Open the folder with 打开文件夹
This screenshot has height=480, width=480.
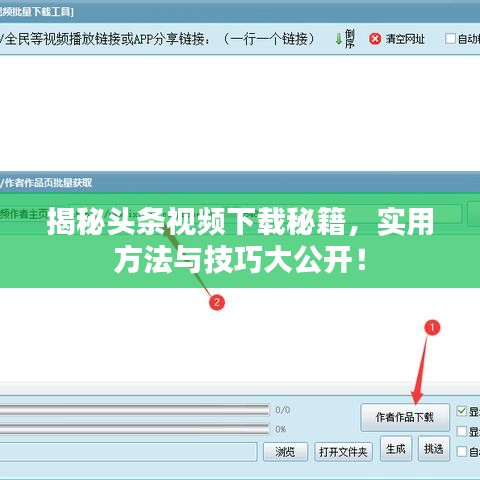[x=343, y=452]
